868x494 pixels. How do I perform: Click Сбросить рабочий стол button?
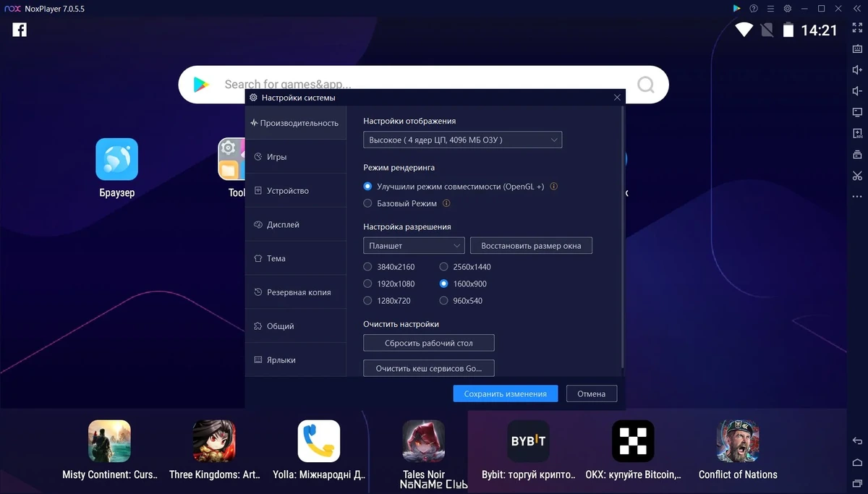(429, 343)
